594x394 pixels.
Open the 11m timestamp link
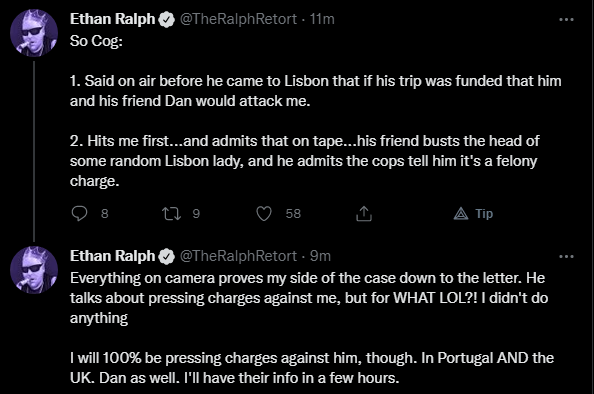[322, 19]
